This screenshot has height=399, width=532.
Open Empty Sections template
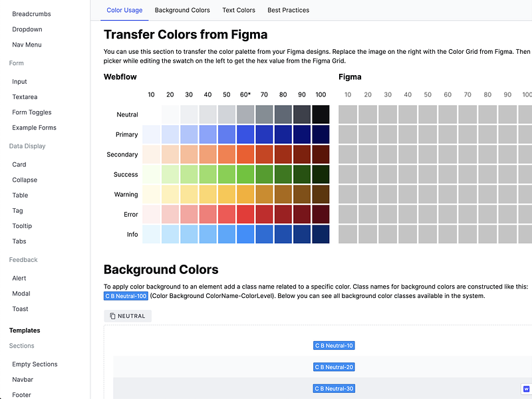pyautogui.click(x=35, y=364)
